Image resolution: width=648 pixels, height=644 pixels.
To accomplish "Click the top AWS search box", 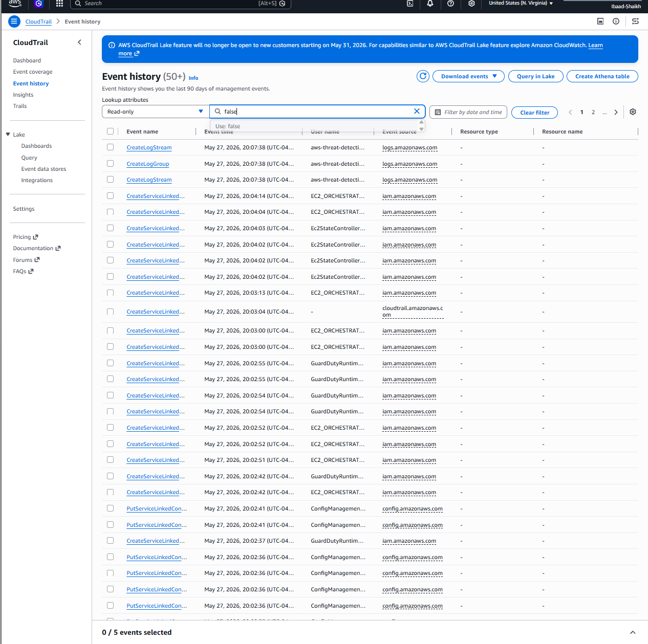I will click(180, 4).
